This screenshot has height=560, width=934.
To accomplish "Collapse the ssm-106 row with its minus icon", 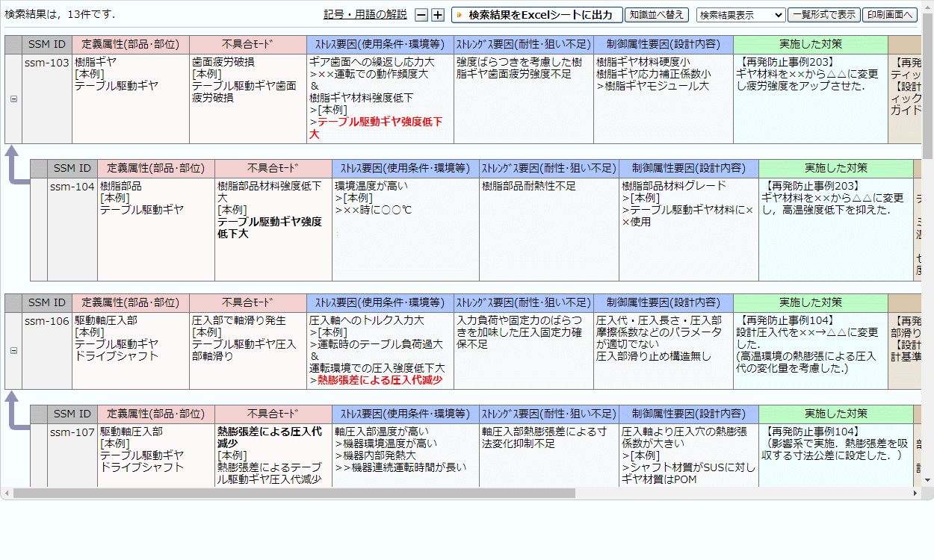I will (13, 349).
